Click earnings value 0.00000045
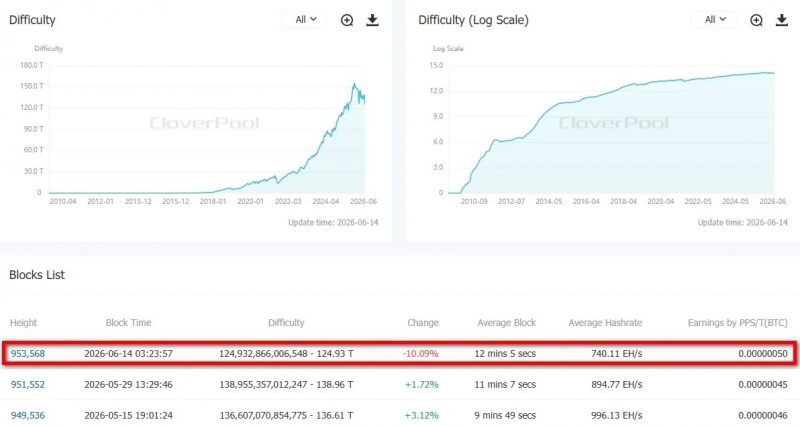800x426 pixels. [763, 385]
